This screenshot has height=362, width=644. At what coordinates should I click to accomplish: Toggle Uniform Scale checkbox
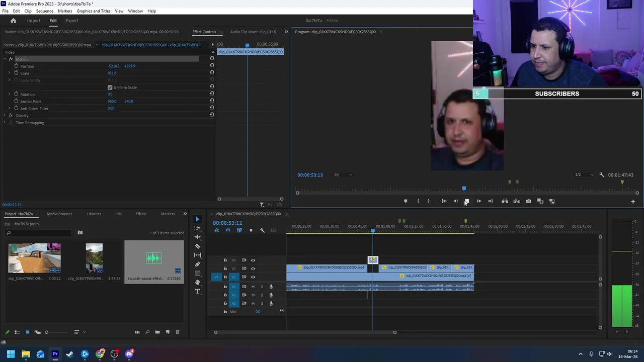click(x=110, y=87)
